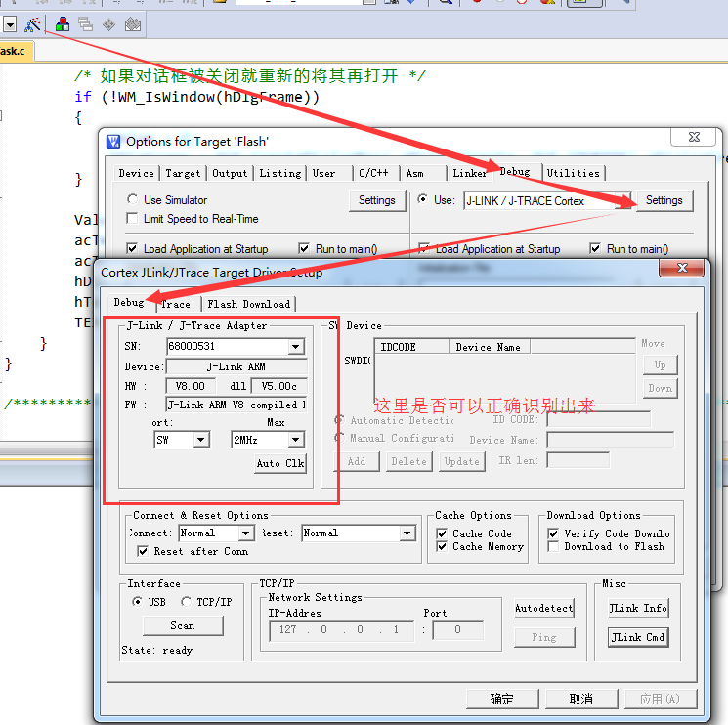Switch to Device tab in Options window
This screenshot has width=728, height=725.
(x=137, y=174)
